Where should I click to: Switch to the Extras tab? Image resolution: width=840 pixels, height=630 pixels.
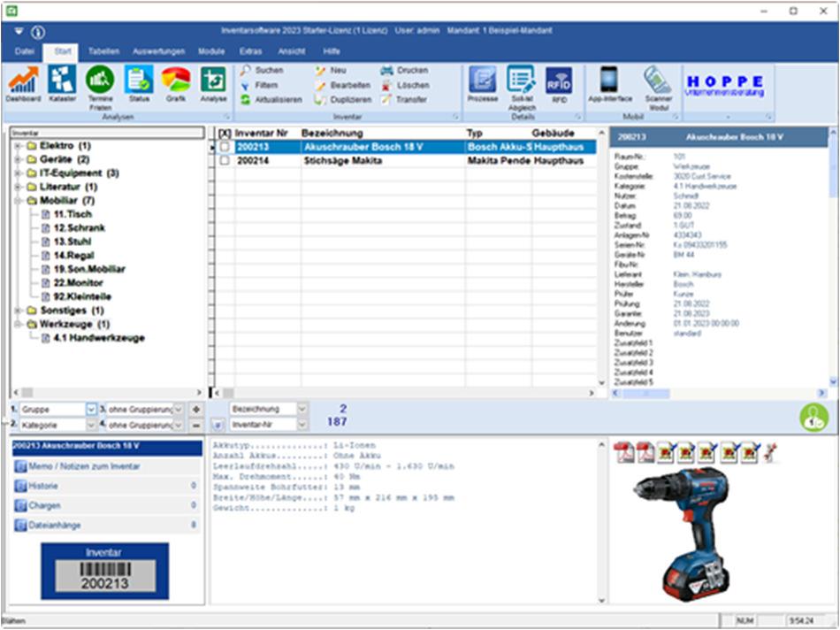pyautogui.click(x=251, y=51)
